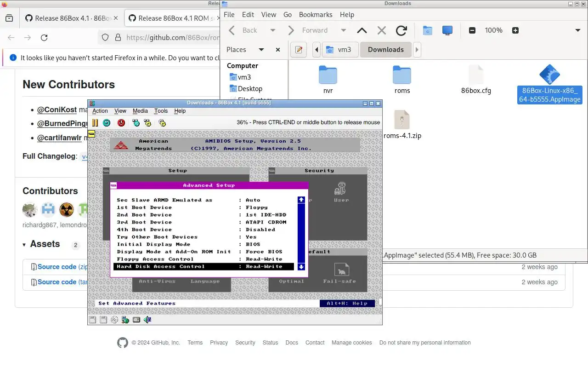
Task: Open view mode dropdown at toolbar right
Action: (x=578, y=30)
